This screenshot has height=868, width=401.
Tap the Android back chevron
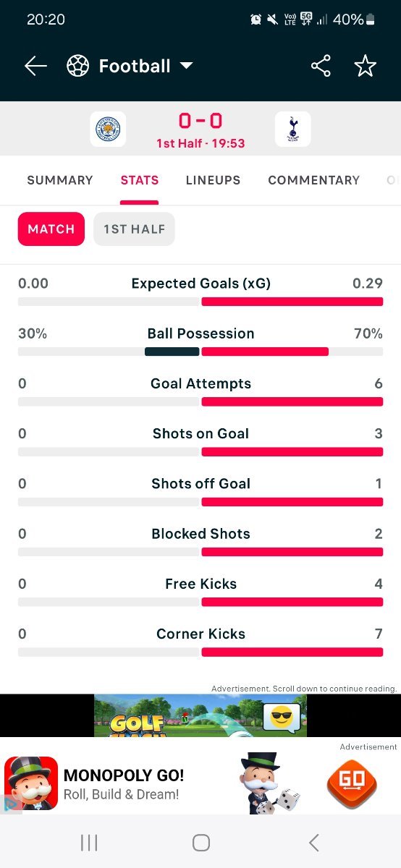pyautogui.click(x=313, y=842)
